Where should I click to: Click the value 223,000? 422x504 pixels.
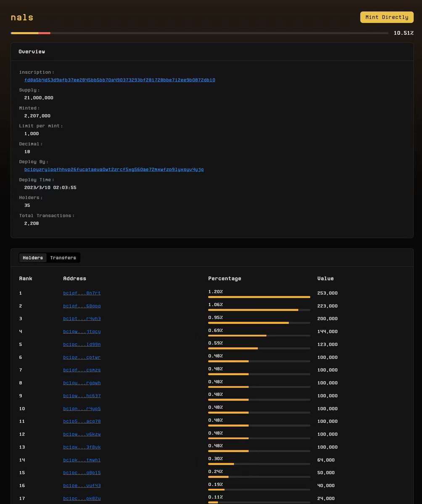click(x=327, y=306)
